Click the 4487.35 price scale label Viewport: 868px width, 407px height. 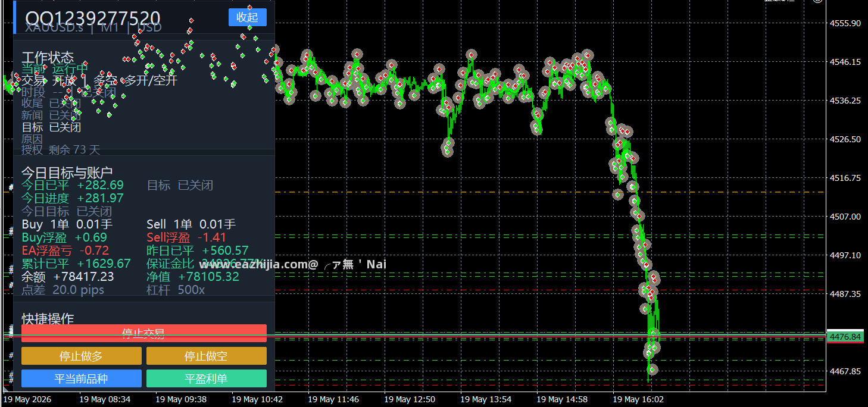[845, 294]
